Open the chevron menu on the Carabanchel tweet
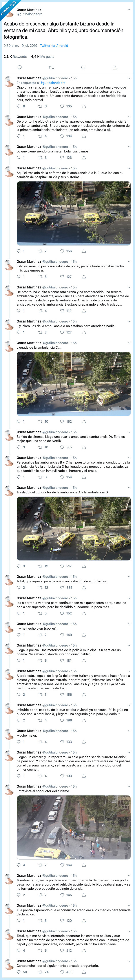The image size is (135, 980). [x=129, y=961]
